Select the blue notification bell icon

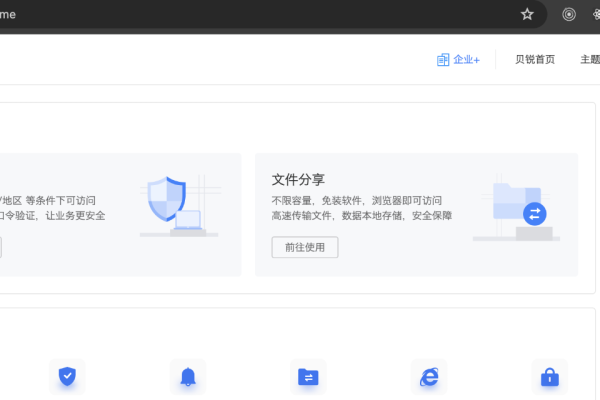point(188,377)
